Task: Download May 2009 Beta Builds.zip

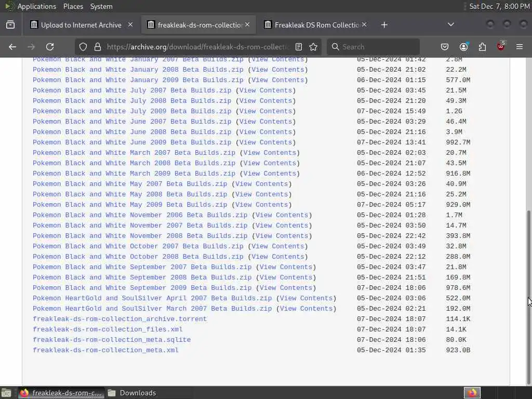Action: pyautogui.click(x=130, y=205)
